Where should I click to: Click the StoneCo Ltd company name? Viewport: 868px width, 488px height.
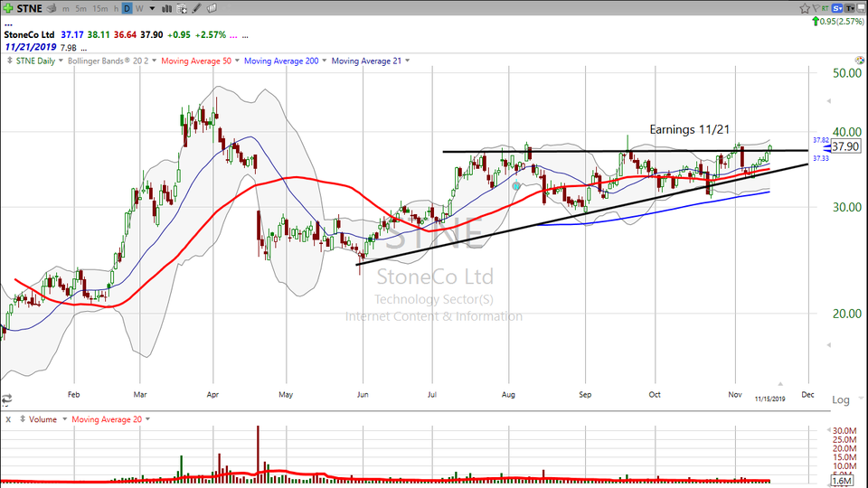29,35
